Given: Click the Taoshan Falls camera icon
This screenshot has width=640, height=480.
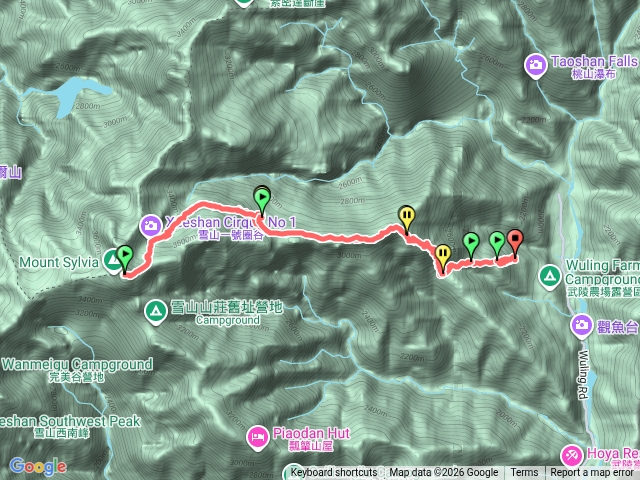Looking at the screenshot, I should (x=536, y=65).
